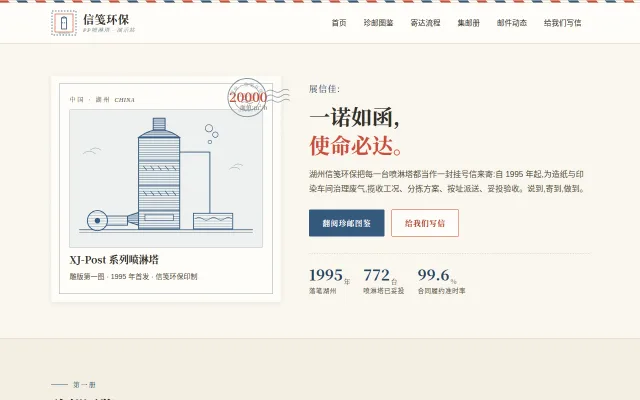Viewport: 640px width, 400px height.
Task: Click the headline 一诺如函,
Action: (354, 117)
